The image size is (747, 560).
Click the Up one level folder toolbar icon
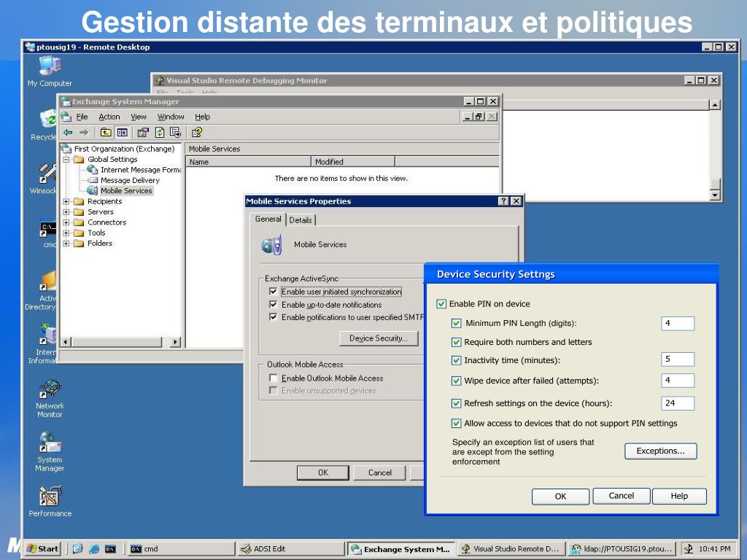[106, 133]
